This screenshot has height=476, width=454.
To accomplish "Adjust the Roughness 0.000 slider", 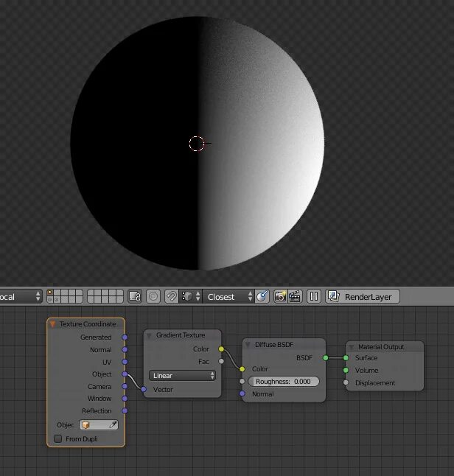I will click(284, 381).
